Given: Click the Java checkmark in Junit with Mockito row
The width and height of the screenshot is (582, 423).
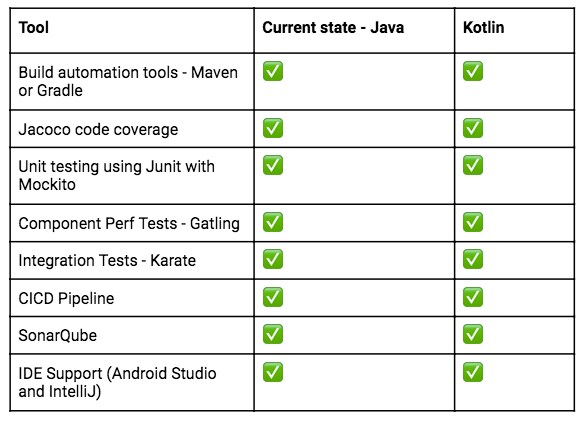Looking at the screenshot, I should click(x=273, y=165).
